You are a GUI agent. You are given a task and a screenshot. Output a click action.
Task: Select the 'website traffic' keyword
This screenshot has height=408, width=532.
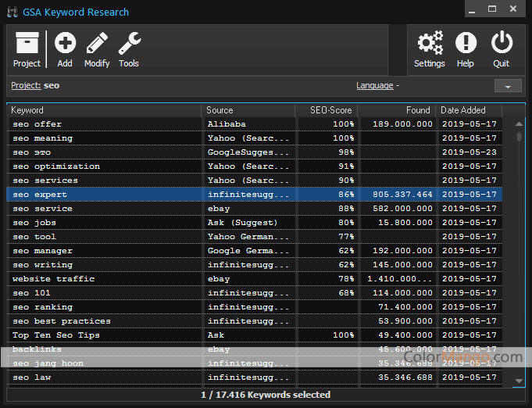pos(54,279)
